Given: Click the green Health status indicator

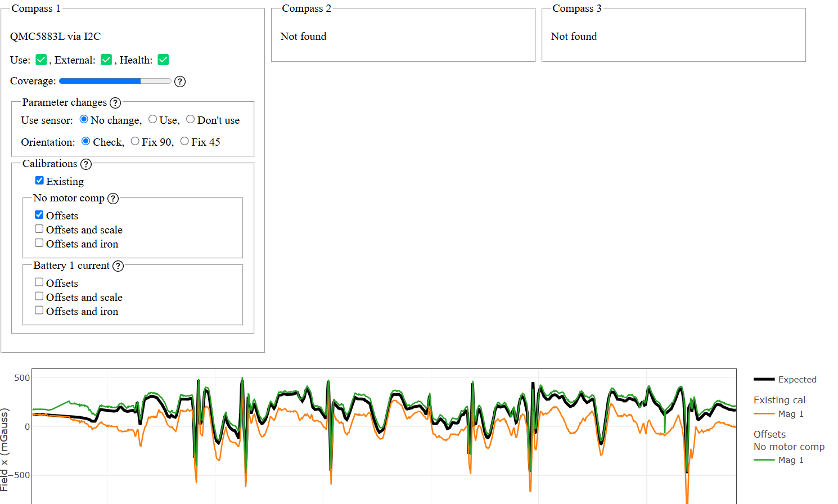Looking at the screenshot, I should [x=164, y=60].
